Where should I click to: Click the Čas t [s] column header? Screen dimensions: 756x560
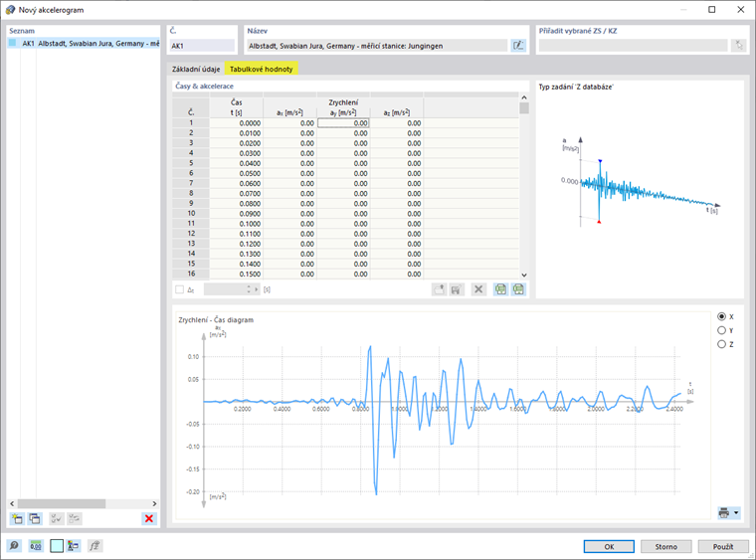237,107
